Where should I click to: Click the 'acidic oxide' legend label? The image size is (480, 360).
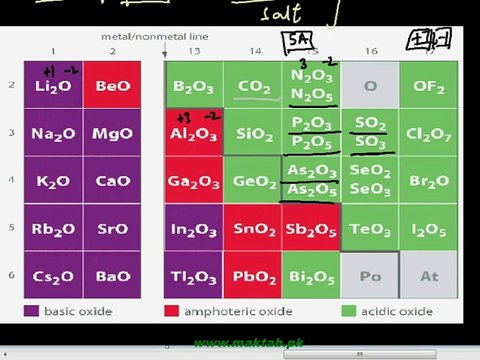pyautogui.click(x=397, y=311)
